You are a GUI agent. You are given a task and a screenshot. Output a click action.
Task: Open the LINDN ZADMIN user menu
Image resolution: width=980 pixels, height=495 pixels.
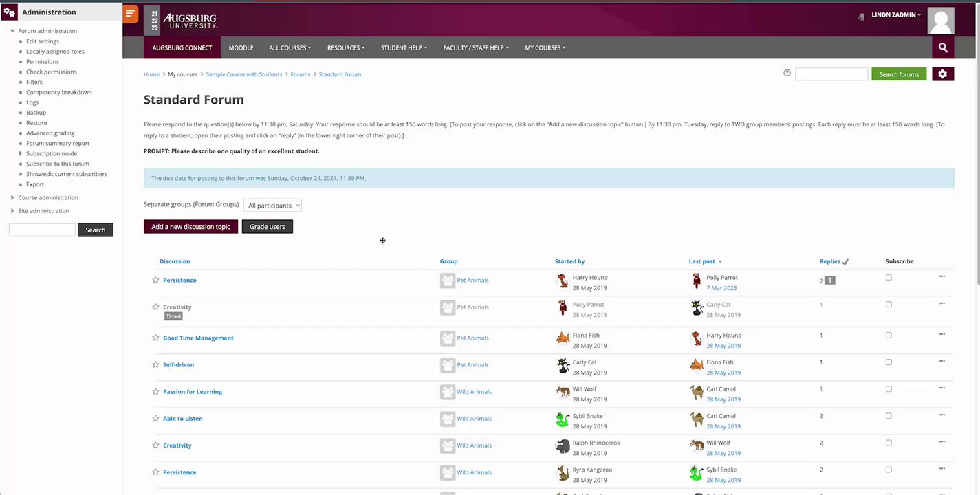[x=896, y=15]
